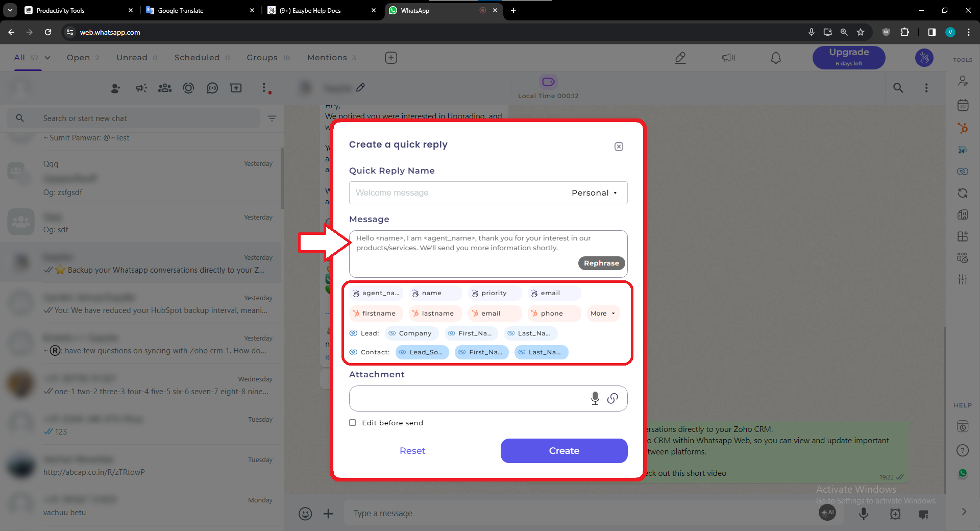Switch to the Google Translate browser tab
Image resolution: width=980 pixels, height=531 pixels.
(x=200, y=10)
